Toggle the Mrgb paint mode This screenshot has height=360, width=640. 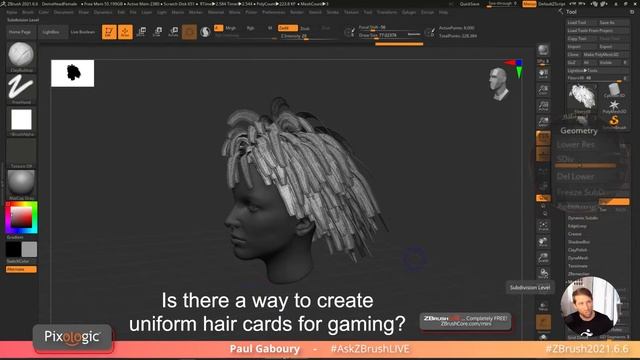231,28
